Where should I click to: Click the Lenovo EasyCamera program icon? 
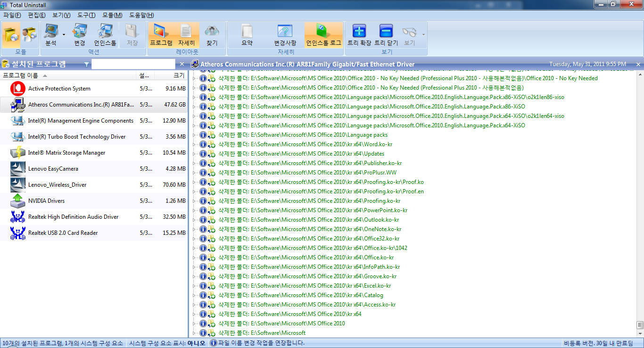point(18,169)
